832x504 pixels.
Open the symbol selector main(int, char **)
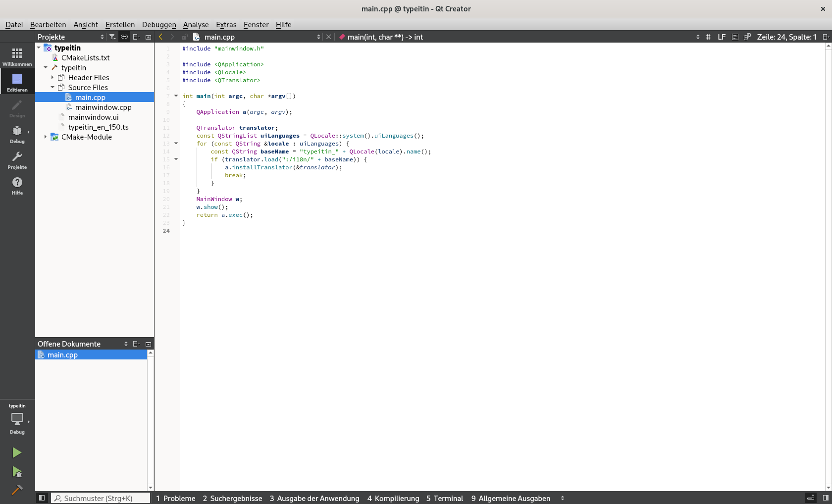point(519,37)
